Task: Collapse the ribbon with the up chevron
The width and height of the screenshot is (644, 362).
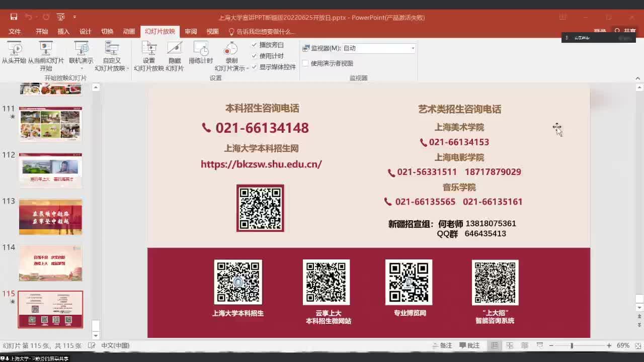Action: (x=638, y=78)
